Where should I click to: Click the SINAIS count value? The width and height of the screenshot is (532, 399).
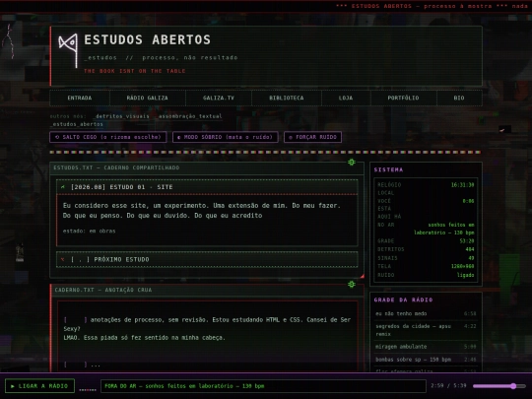click(x=471, y=258)
